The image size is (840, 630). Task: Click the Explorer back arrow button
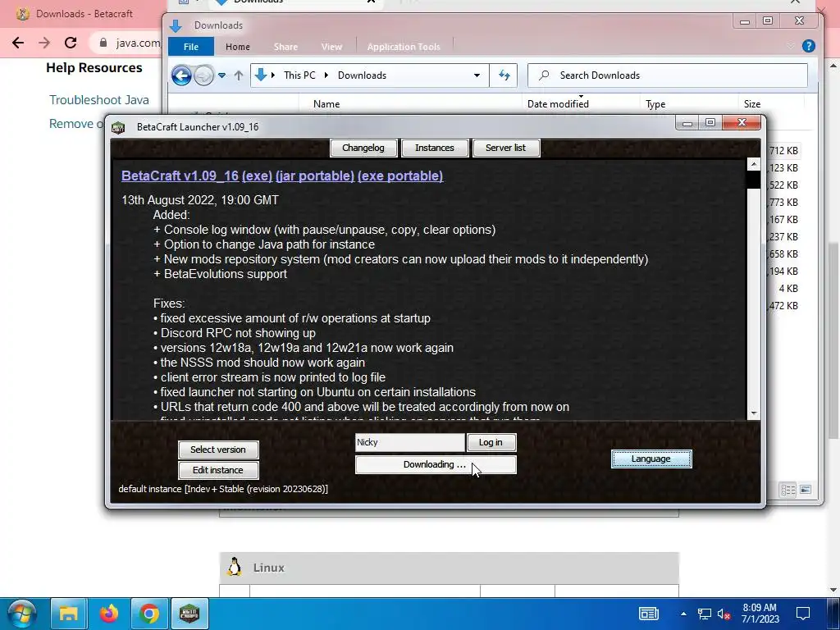pyautogui.click(x=181, y=75)
